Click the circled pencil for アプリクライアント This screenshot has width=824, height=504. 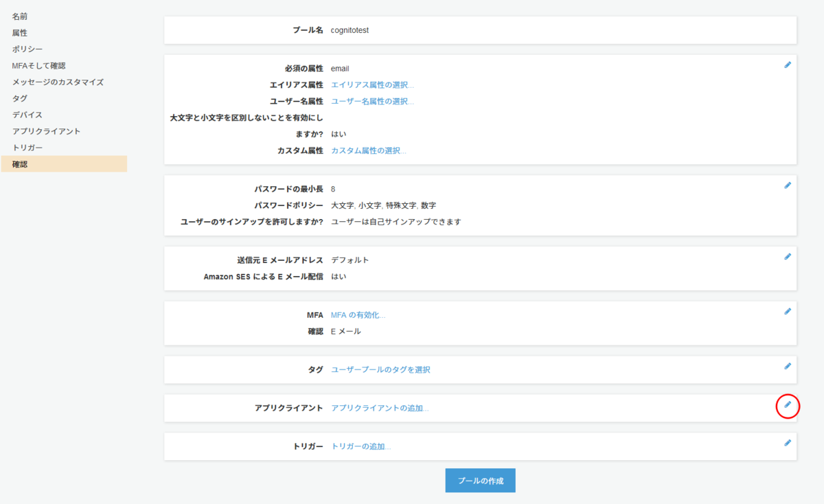point(787,406)
